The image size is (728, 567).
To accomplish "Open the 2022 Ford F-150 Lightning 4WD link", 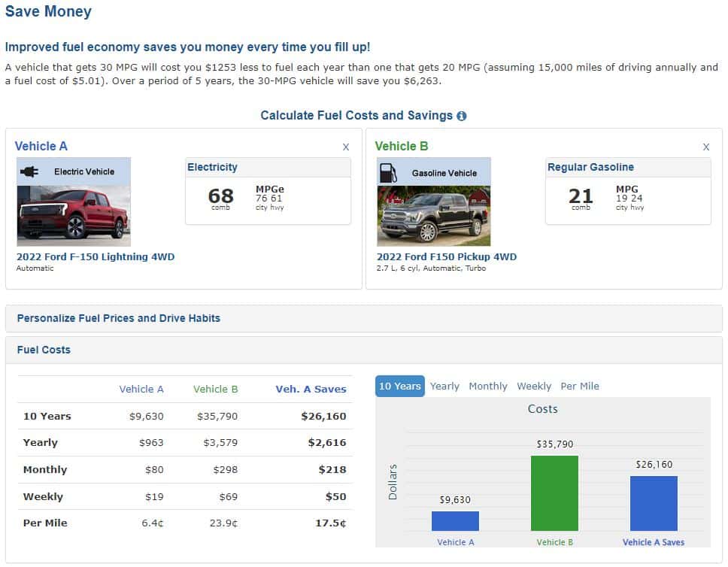I will [96, 256].
